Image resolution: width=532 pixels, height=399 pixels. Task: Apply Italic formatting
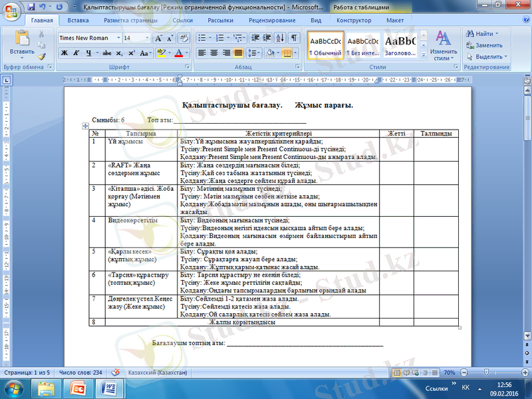click(x=76, y=53)
